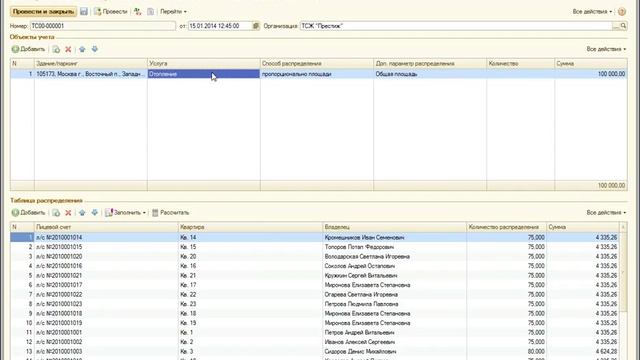This screenshot has width=640, height=360.
Task: Click apartment cell Кв. 16
Action: coord(250,266)
